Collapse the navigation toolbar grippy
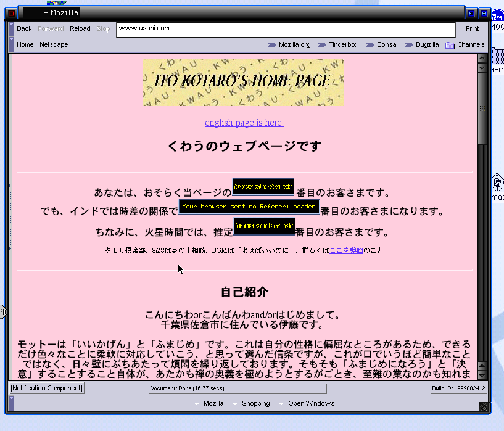The image size is (504, 431). click(11, 29)
